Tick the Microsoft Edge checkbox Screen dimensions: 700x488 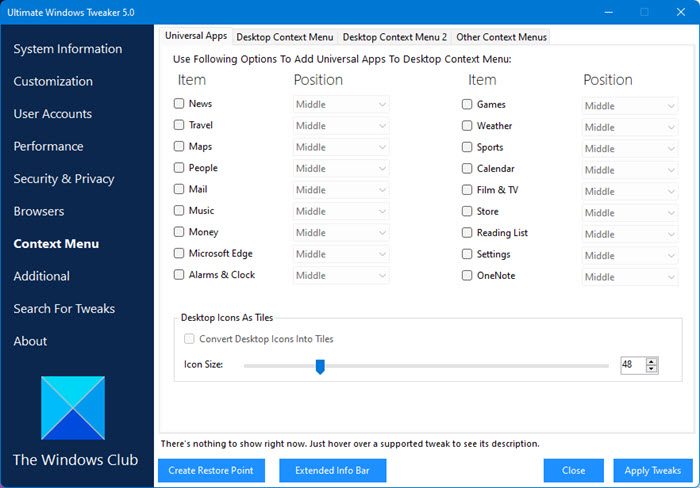click(179, 253)
